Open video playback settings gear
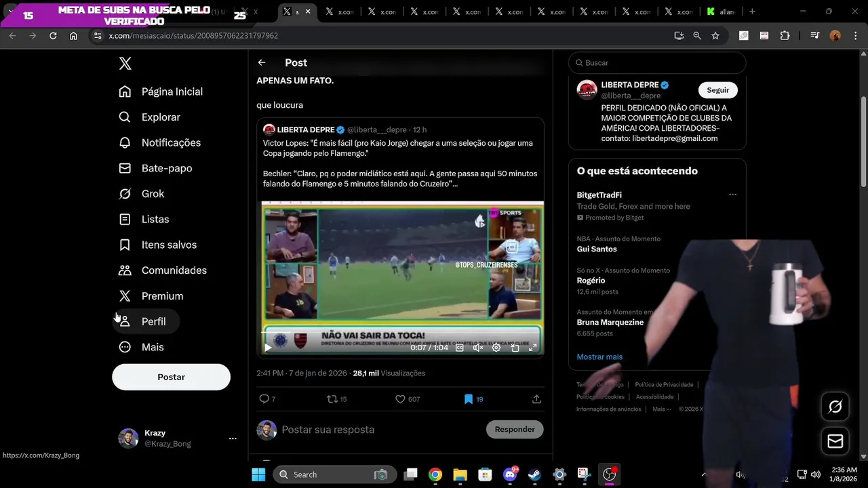 [x=496, y=348]
